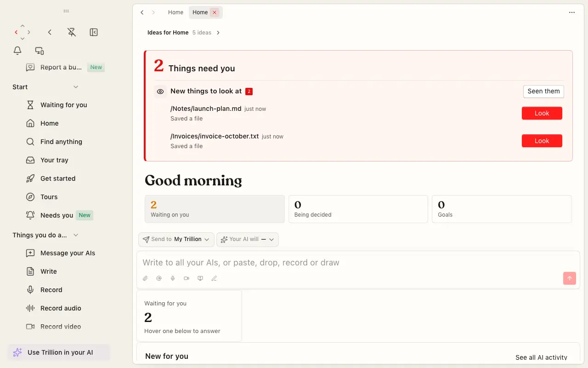Click the composer draw pencil icon
This screenshot has width=588, height=368.
tap(214, 278)
